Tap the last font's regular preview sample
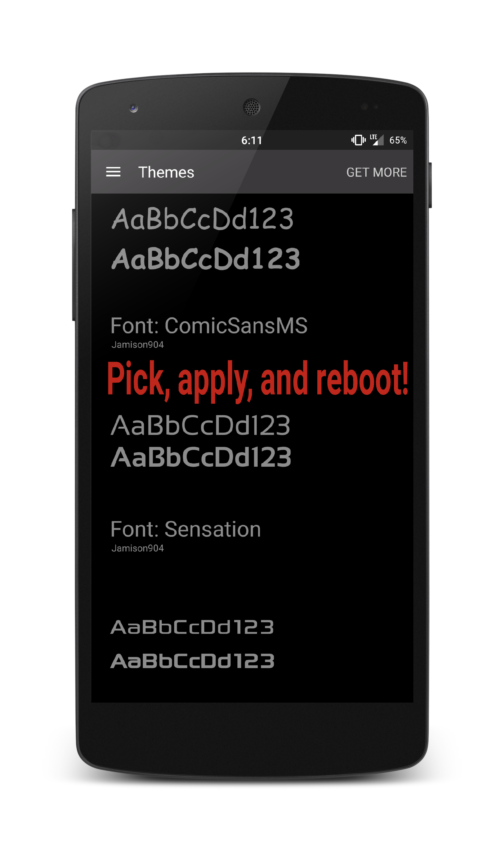This screenshot has height=852, width=504. [x=192, y=627]
